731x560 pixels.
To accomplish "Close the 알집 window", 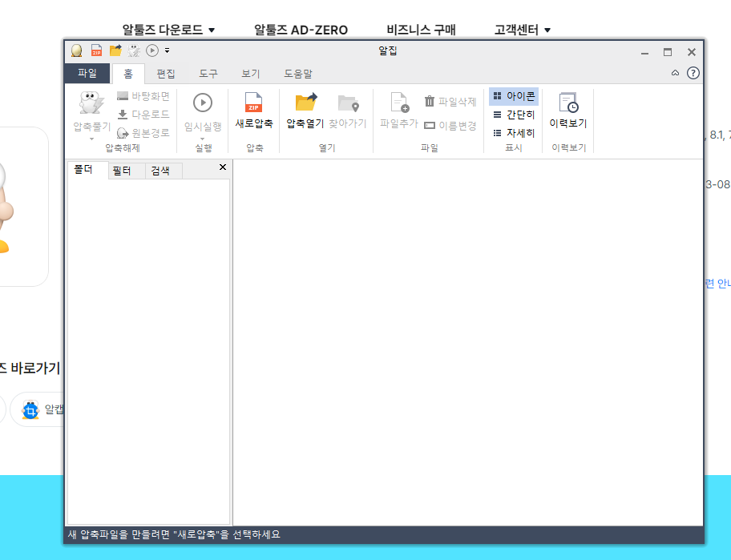I will [692, 52].
